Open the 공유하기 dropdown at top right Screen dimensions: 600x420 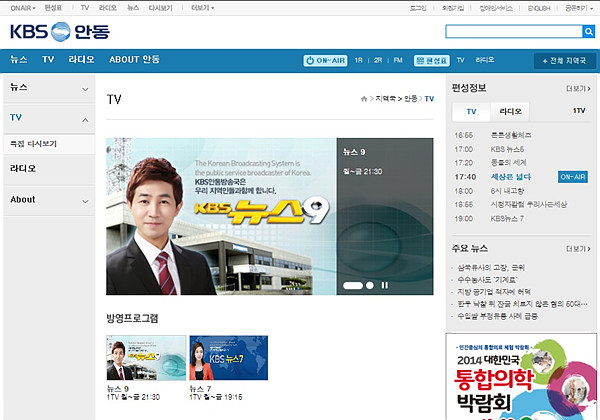[x=579, y=8]
